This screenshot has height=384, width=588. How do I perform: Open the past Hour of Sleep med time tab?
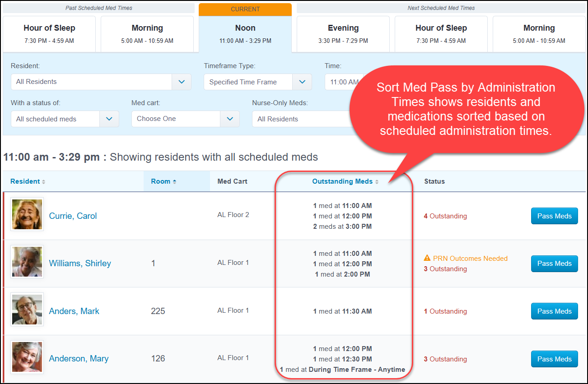tap(49, 34)
